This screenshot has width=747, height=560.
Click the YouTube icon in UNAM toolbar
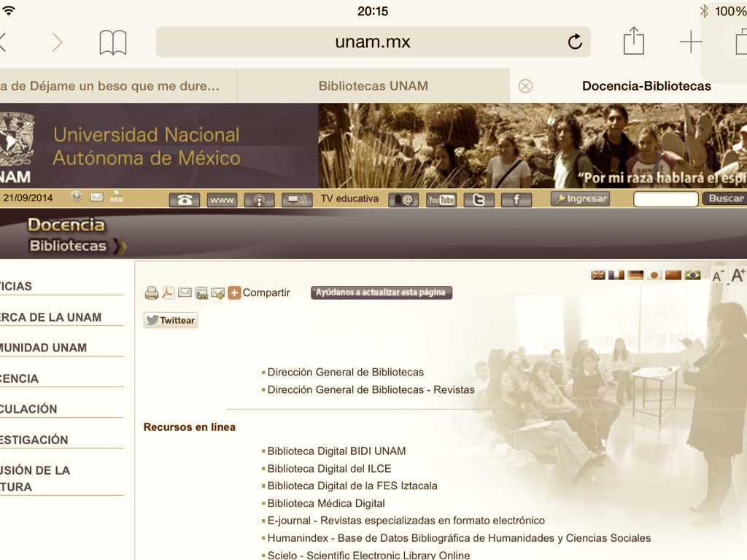click(441, 200)
